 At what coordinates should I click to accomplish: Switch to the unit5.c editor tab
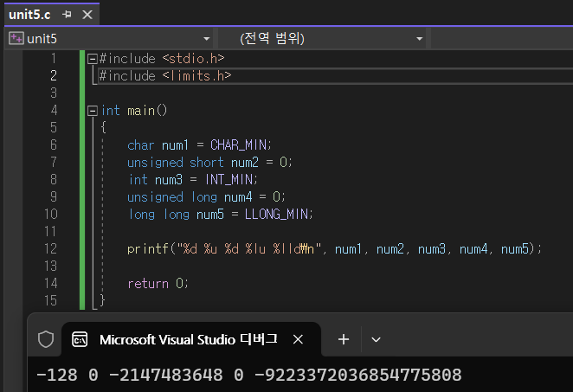coord(29,15)
